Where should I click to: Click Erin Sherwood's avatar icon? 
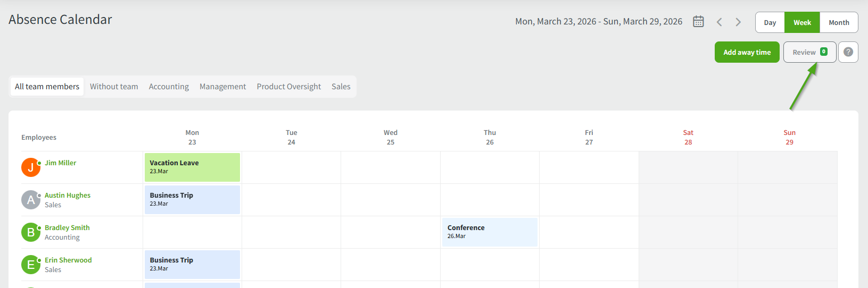pos(31,265)
